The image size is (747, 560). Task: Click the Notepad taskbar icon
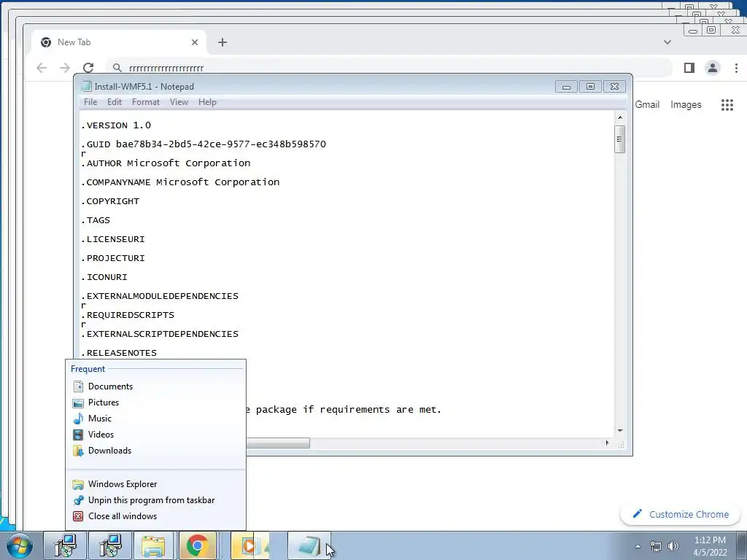tap(309, 545)
